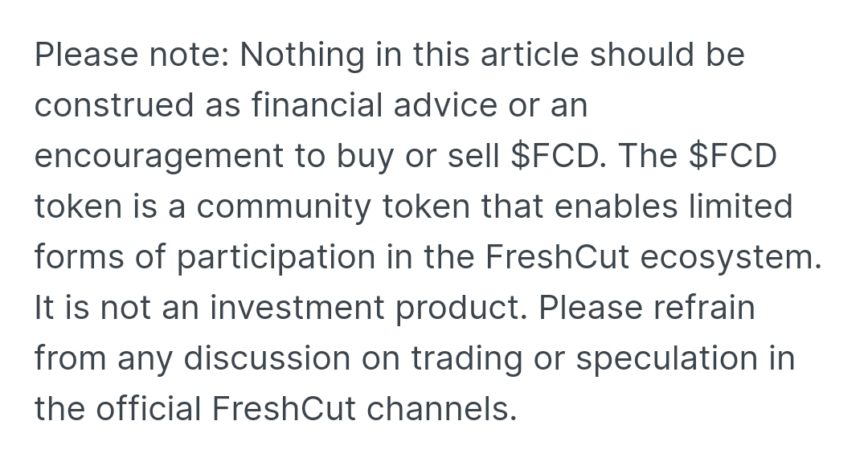Click the word "channels." ending the paragraph
This screenshot has height=466, width=868.
(441, 408)
